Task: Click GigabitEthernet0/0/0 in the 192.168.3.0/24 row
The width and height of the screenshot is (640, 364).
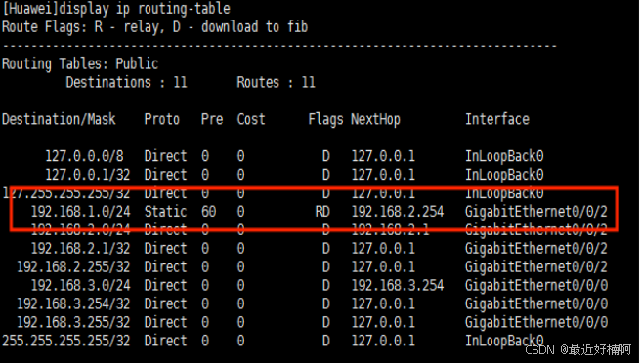Action: (x=536, y=286)
